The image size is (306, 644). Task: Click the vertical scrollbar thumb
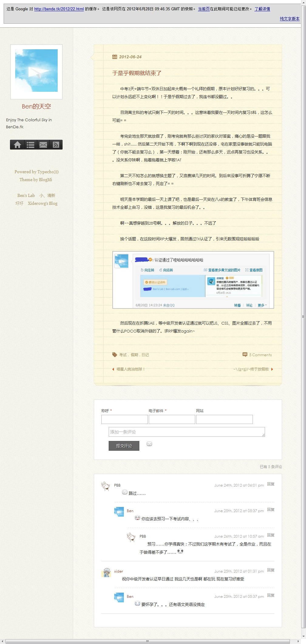click(303, 317)
